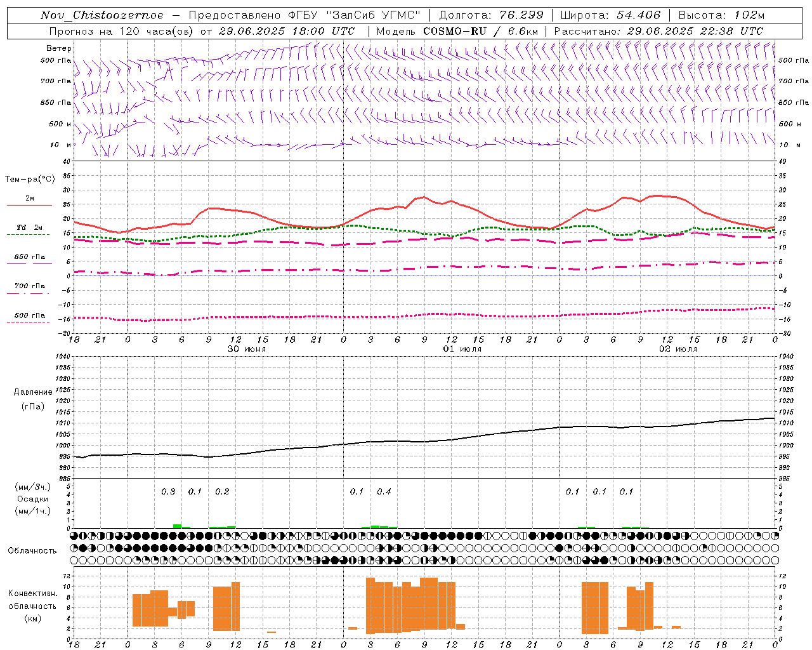Click the station name Nov_Chistoozernoe in the header
Image resolution: width=812 pixels, height=650 pixels.
click(101, 15)
